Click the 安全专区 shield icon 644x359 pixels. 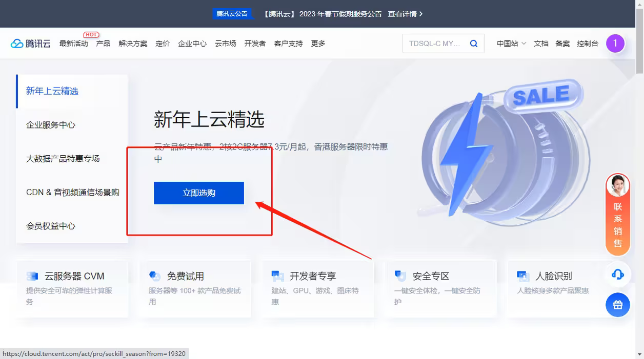[400, 276]
